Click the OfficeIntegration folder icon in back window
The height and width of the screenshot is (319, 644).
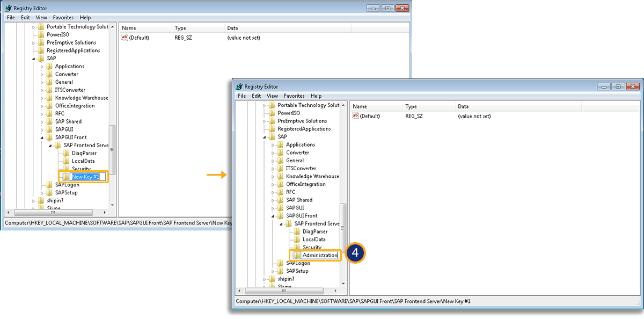49,106
